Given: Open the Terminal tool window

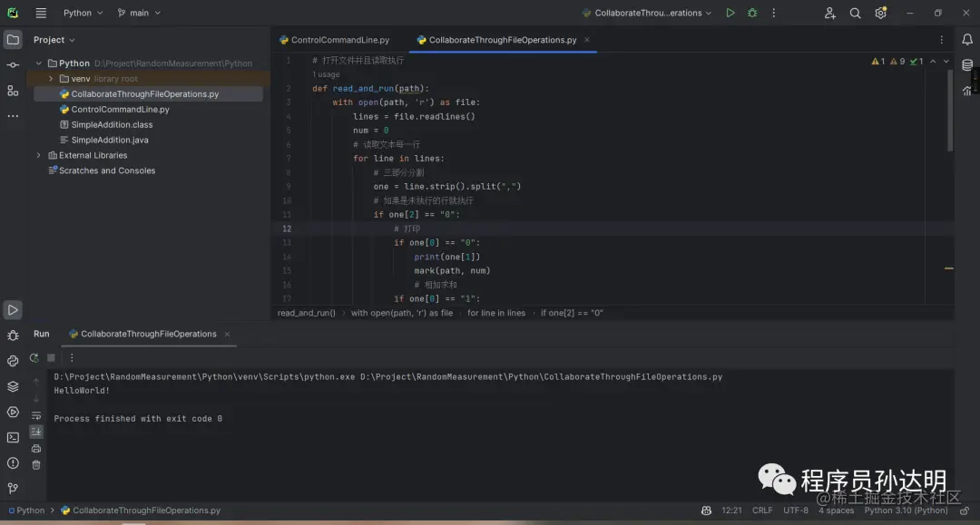Looking at the screenshot, I should click(13, 438).
